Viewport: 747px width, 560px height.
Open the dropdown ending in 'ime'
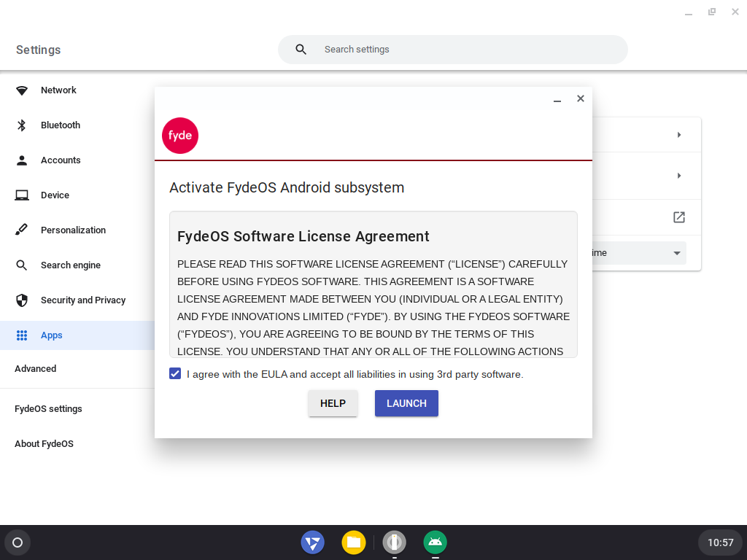click(x=638, y=253)
